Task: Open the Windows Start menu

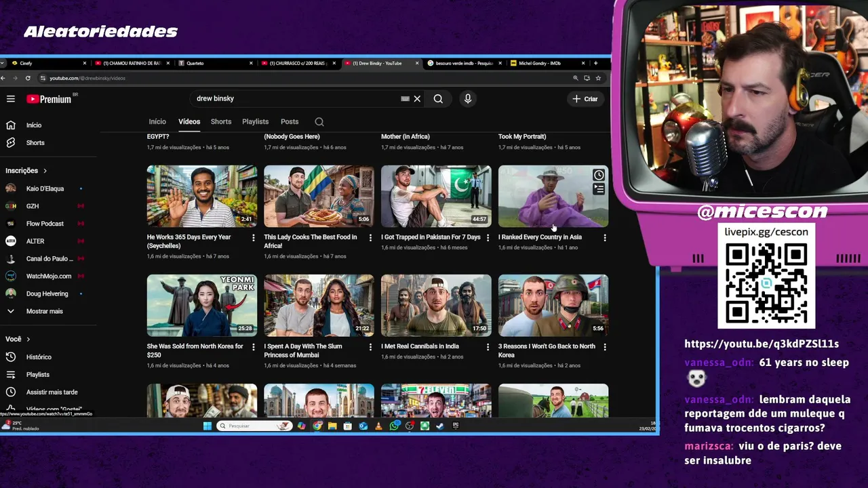Action: (208, 426)
